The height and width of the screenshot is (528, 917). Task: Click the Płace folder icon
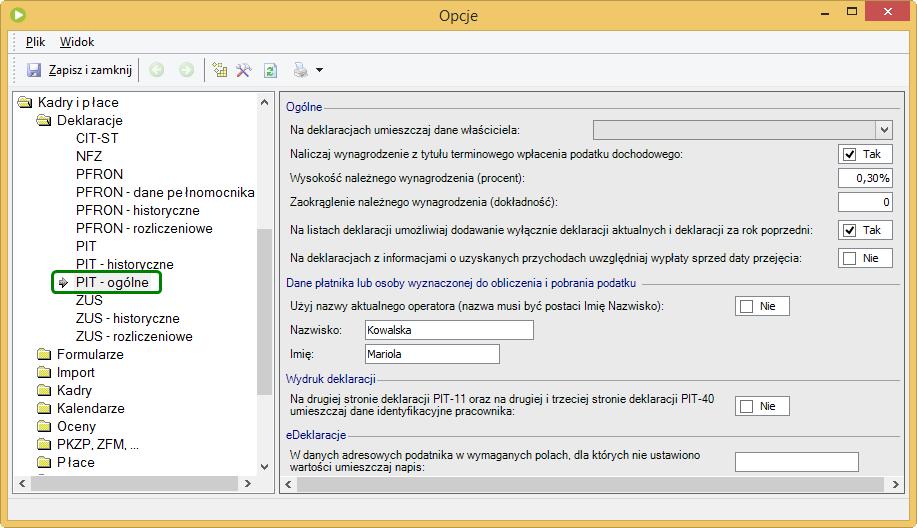pyautogui.click(x=44, y=463)
